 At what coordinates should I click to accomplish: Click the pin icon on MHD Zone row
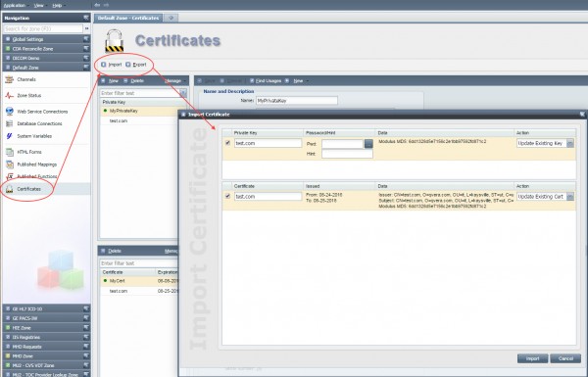86,355
